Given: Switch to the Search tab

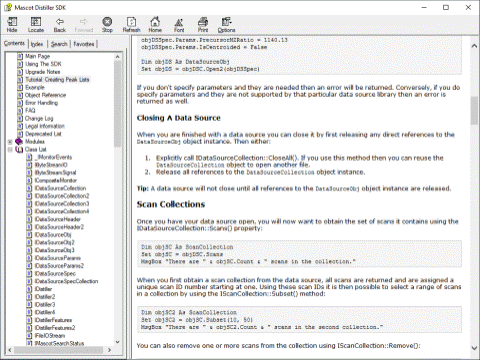Looking at the screenshot, I should pyautogui.click(x=59, y=44).
